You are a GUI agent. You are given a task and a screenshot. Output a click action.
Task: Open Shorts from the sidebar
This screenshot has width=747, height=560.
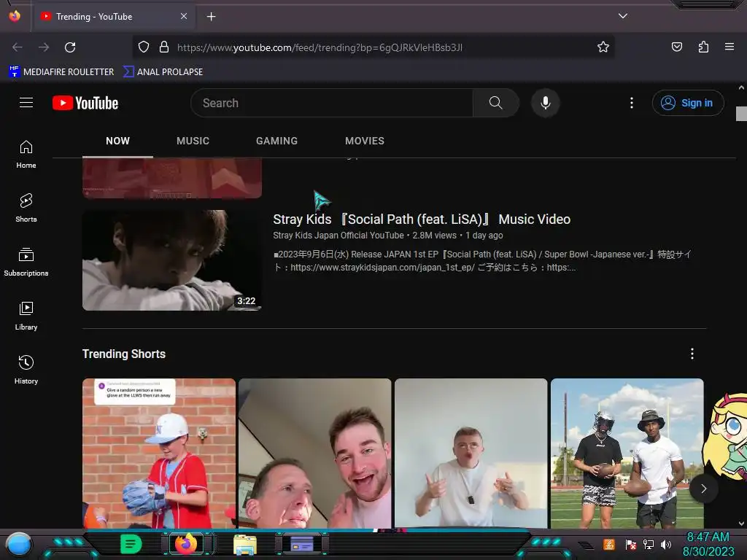pyautogui.click(x=26, y=209)
